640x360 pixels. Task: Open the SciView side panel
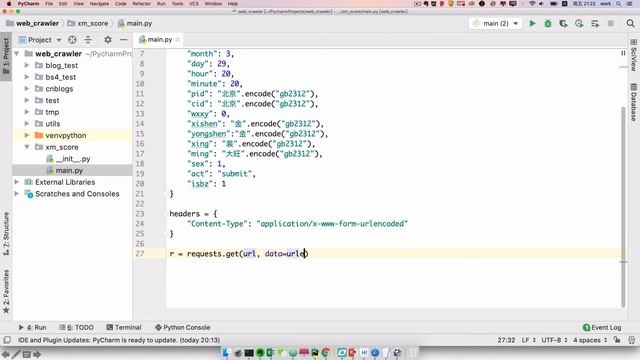point(633,56)
